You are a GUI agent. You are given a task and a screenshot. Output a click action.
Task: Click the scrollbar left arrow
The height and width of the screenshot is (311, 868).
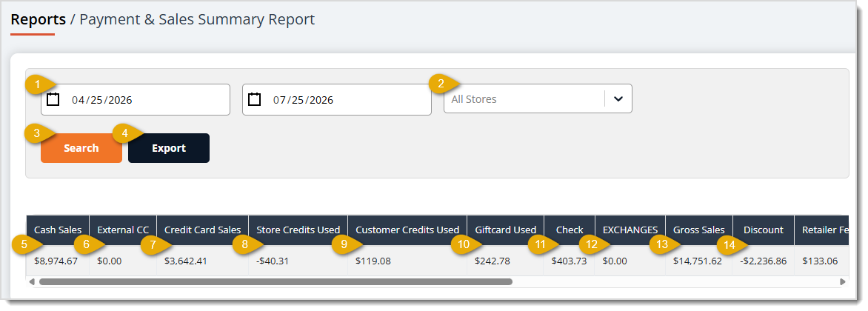(x=32, y=281)
